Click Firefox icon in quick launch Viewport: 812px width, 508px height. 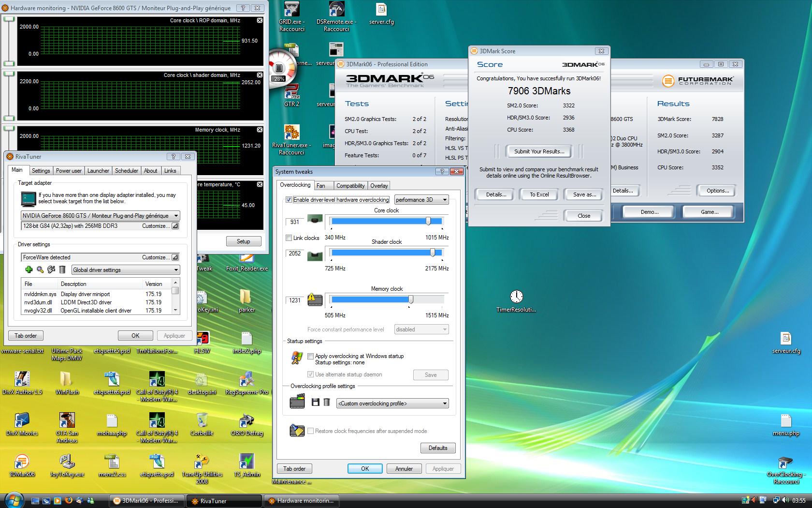pyautogui.click(x=68, y=501)
